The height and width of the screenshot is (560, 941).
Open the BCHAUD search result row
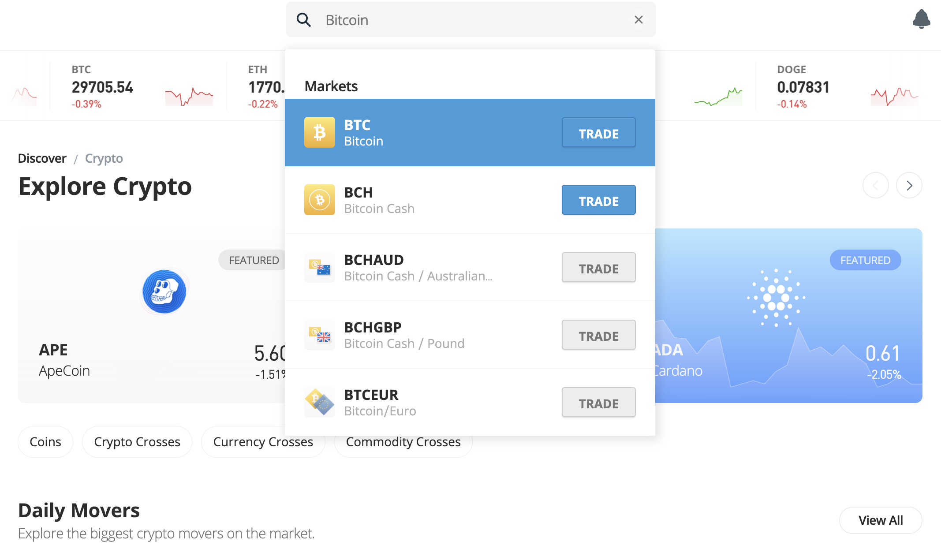(x=470, y=267)
